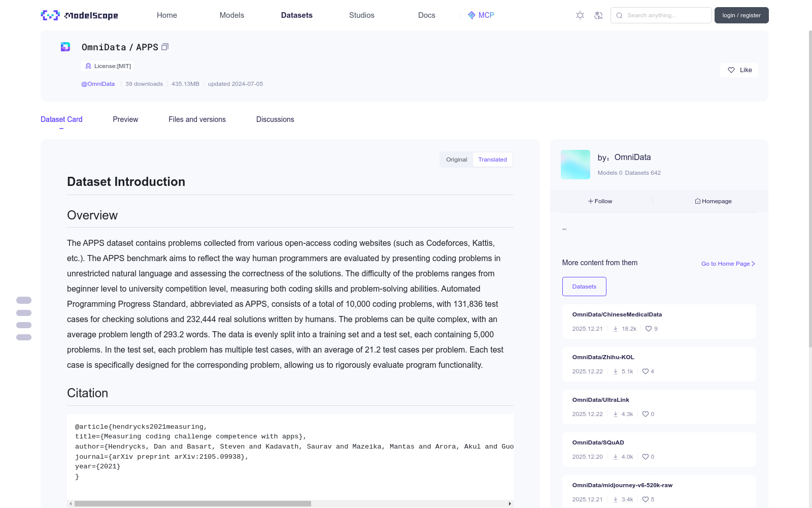Select the Datasets tab under More content
Image resolution: width=812 pixels, height=508 pixels.
click(584, 287)
